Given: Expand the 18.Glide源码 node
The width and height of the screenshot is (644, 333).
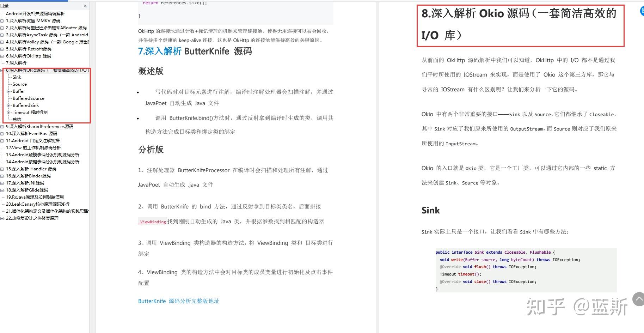Looking at the screenshot, I should 2,190.
